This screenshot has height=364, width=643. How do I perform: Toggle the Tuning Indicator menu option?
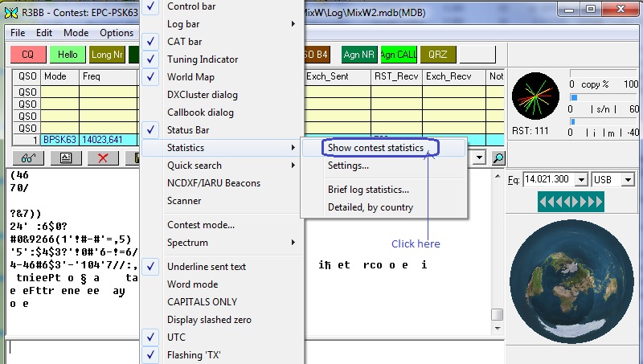pyautogui.click(x=203, y=59)
